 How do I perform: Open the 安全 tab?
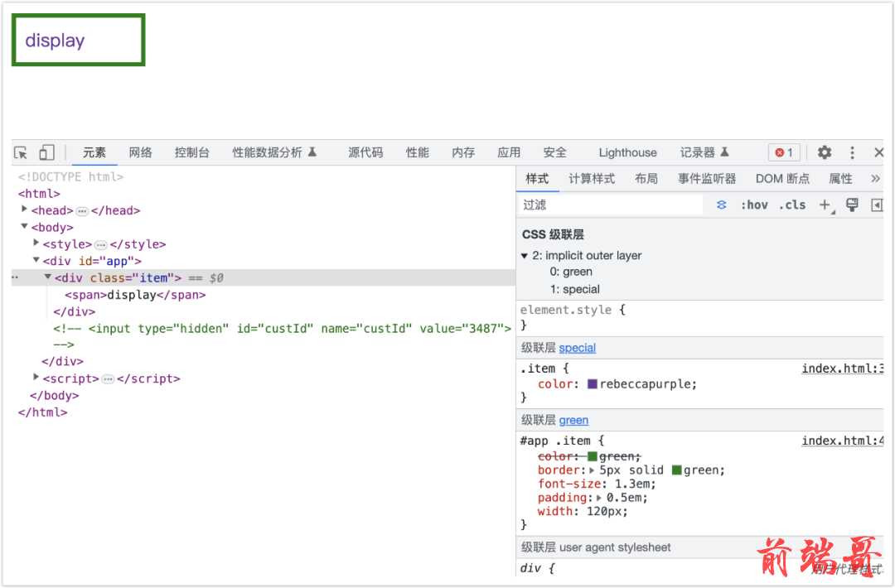pyautogui.click(x=554, y=152)
